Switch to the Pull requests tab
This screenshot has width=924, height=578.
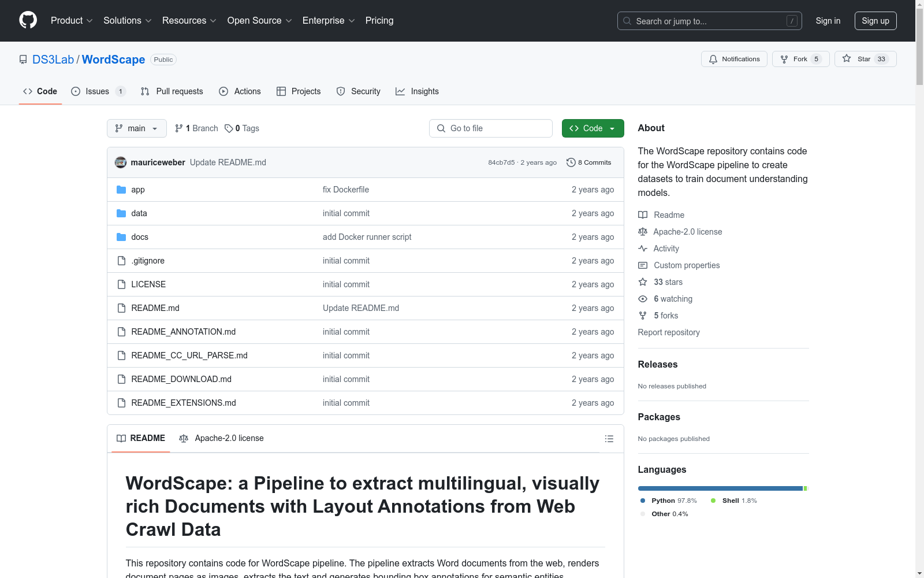(x=172, y=91)
